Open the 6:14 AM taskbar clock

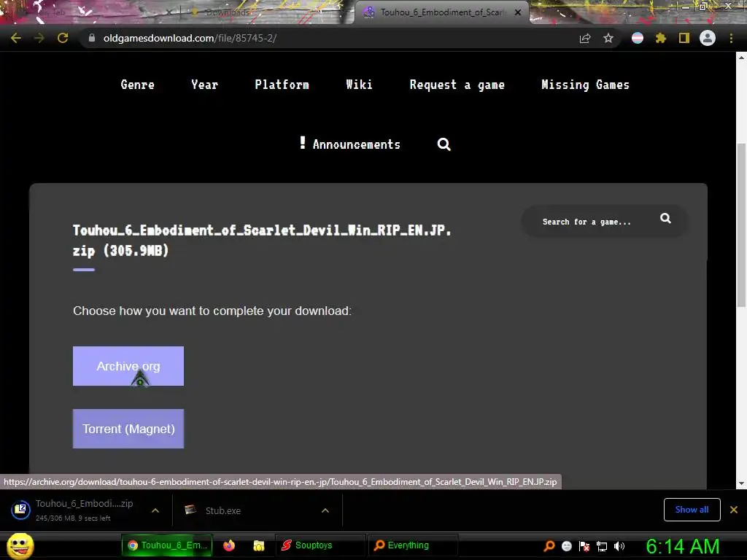point(682,546)
